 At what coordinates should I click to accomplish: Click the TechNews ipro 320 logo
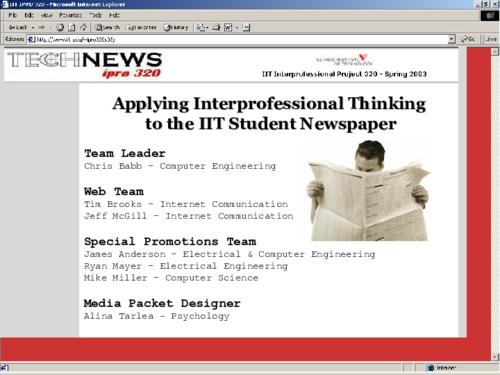tap(85, 65)
